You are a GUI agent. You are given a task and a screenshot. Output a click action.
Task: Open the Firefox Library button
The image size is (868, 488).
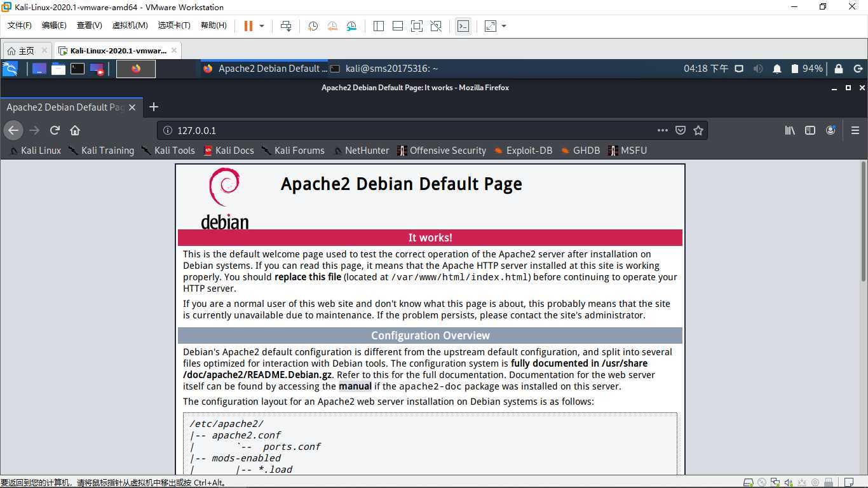(x=790, y=130)
